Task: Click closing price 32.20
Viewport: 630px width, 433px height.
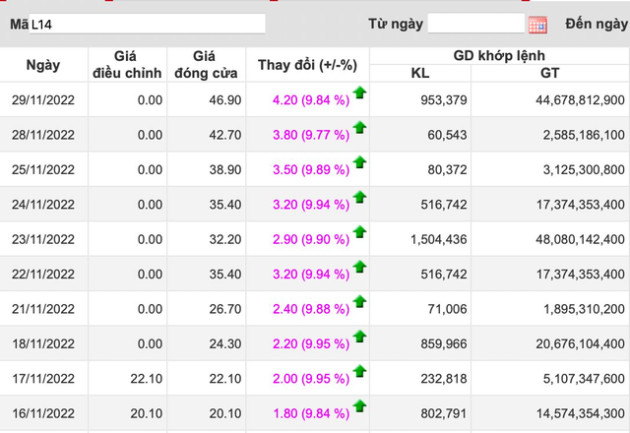Action: coord(225,239)
